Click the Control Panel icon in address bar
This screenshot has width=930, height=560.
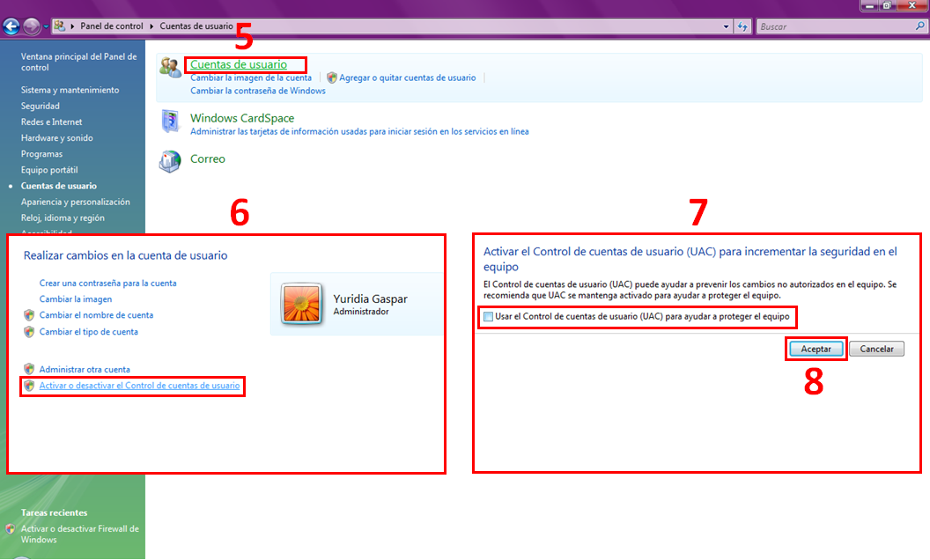pos(59,26)
